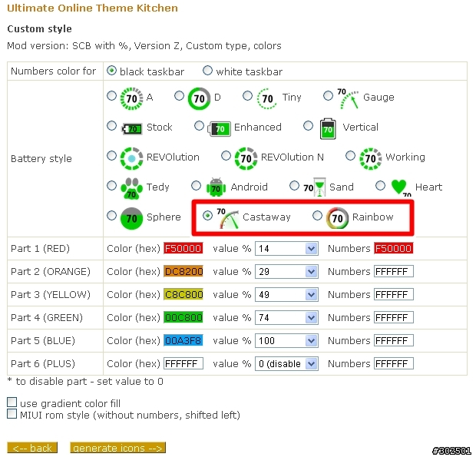Screen dimensions: 476x457
Task: Click the Part 5 BLUE Numbers field
Action: 394,341
